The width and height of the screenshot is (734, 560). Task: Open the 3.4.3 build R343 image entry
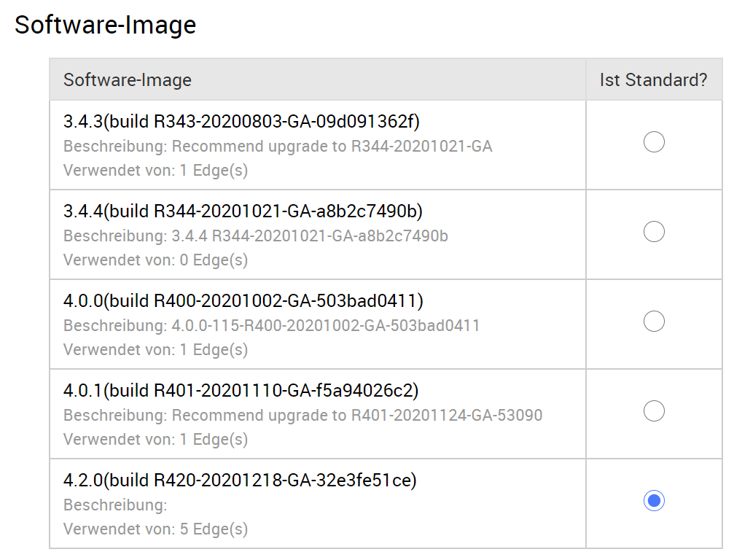[x=241, y=121]
